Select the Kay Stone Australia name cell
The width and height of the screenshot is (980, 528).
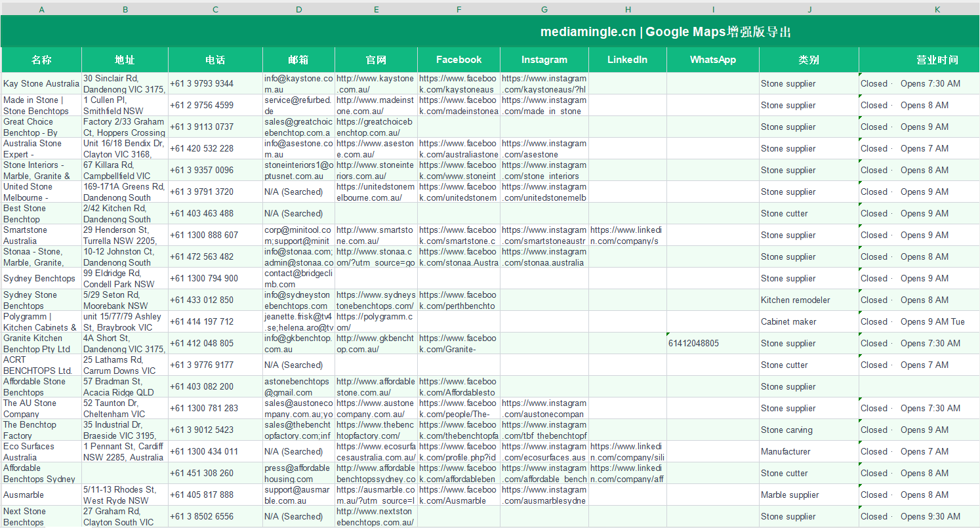[x=41, y=83]
